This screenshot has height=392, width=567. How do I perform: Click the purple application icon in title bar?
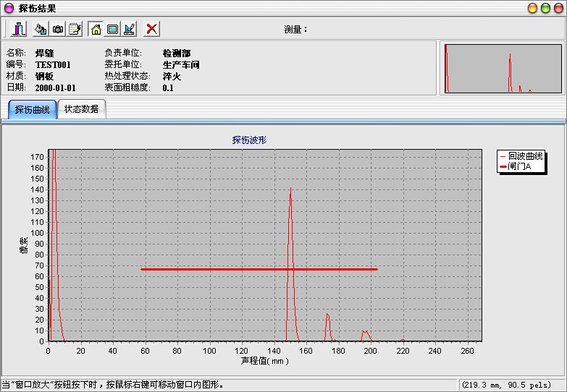point(9,8)
